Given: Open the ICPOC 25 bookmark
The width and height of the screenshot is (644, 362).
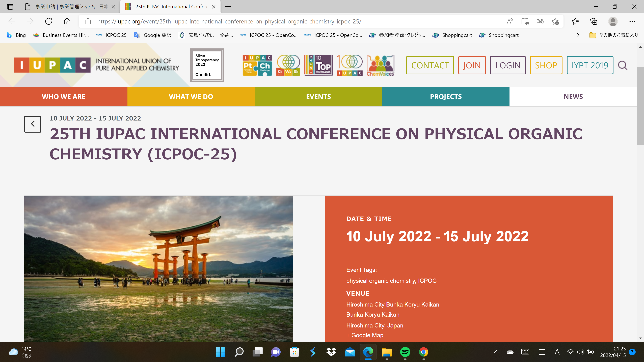Looking at the screenshot, I should (111, 35).
